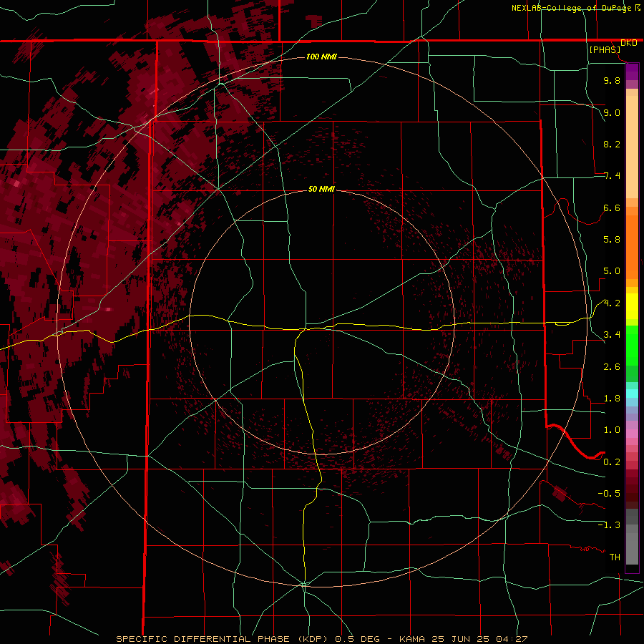The height and width of the screenshot is (644, 644).
Task: Click the [PHAS] legend header label
Action: (x=605, y=49)
